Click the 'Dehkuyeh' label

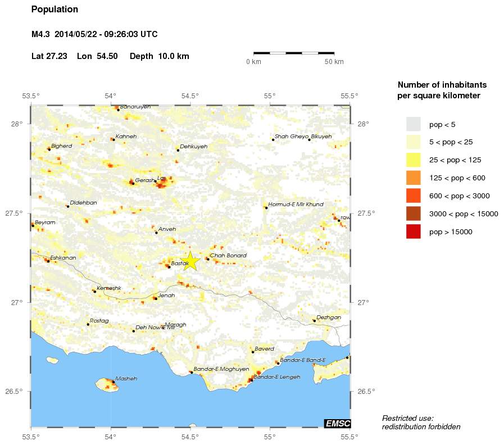(193, 147)
